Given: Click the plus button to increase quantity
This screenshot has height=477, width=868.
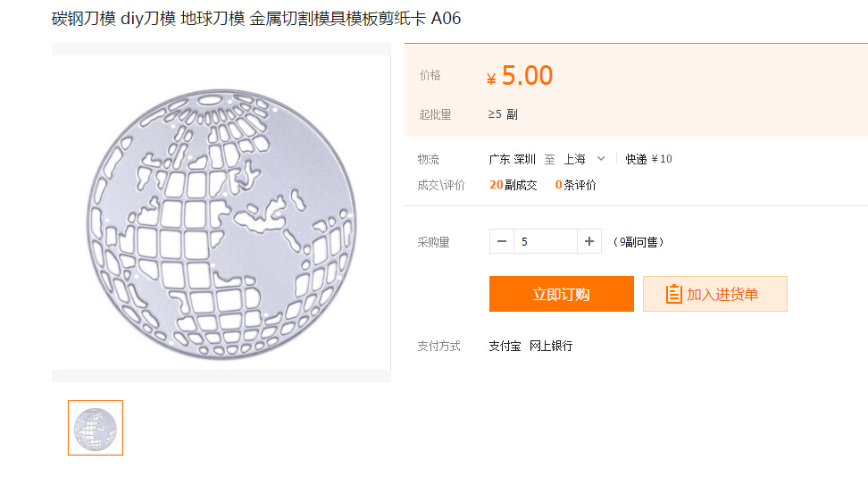Looking at the screenshot, I should [589, 241].
